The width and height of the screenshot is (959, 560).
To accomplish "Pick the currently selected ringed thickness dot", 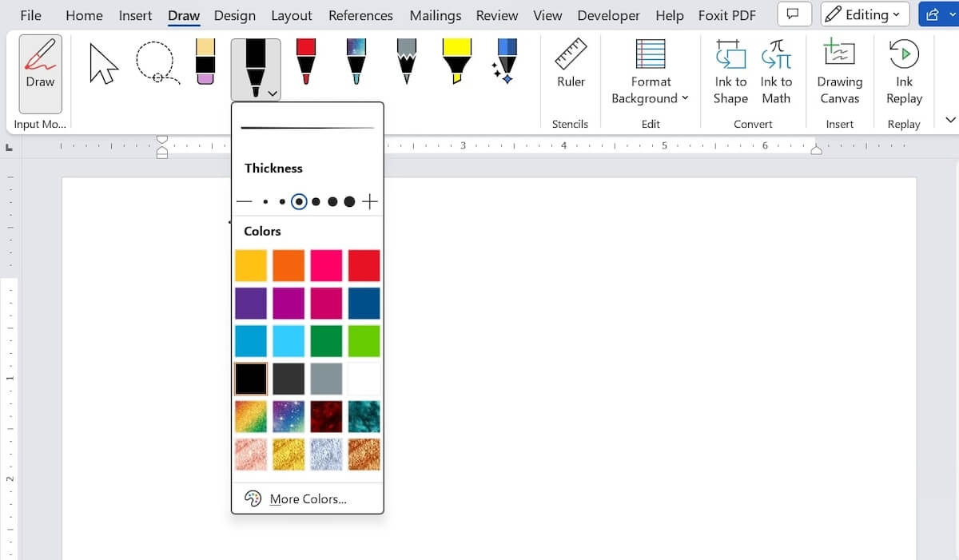I will point(299,202).
